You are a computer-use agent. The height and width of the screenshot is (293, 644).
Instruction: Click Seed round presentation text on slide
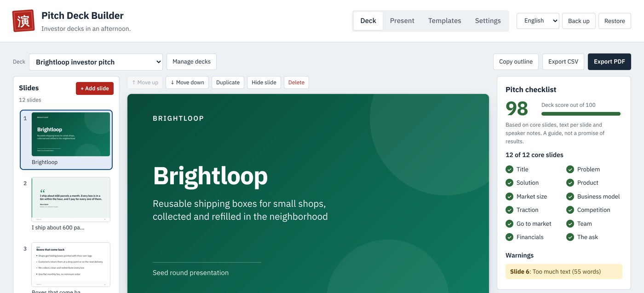point(190,273)
